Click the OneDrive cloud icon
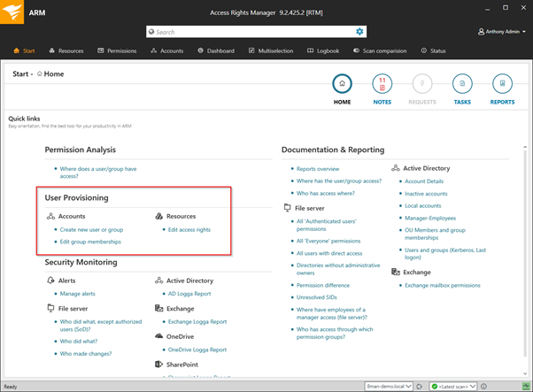The height and width of the screenshot is (392, 533). 158,336
